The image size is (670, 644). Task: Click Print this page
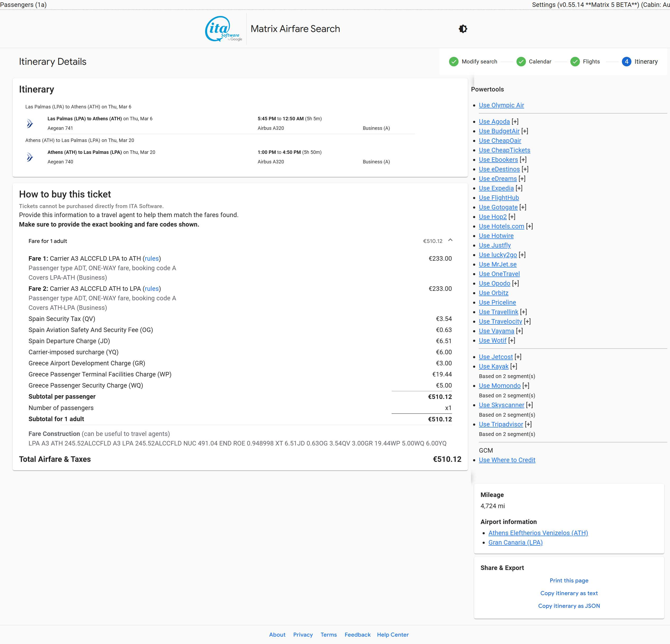(569, 580)
